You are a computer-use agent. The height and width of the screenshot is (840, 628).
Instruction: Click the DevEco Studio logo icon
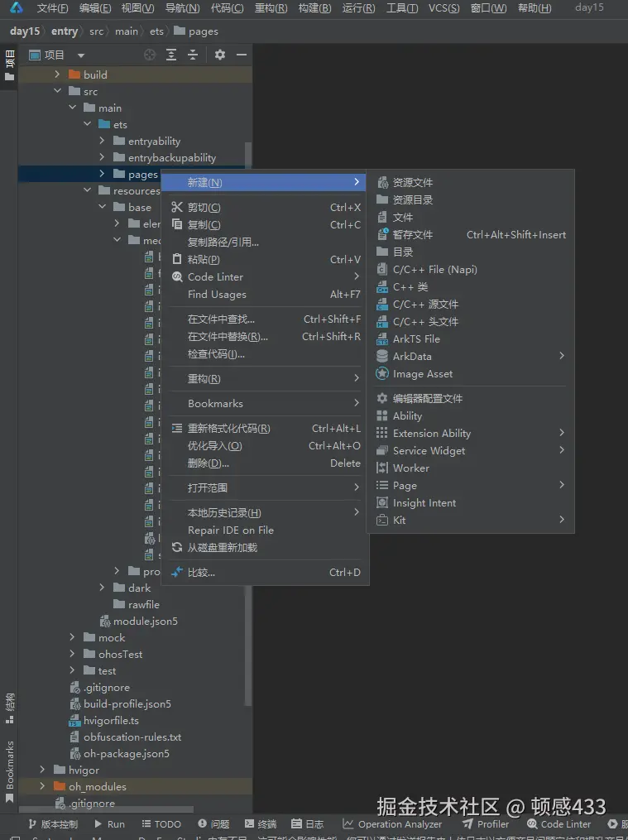[16, 7]
